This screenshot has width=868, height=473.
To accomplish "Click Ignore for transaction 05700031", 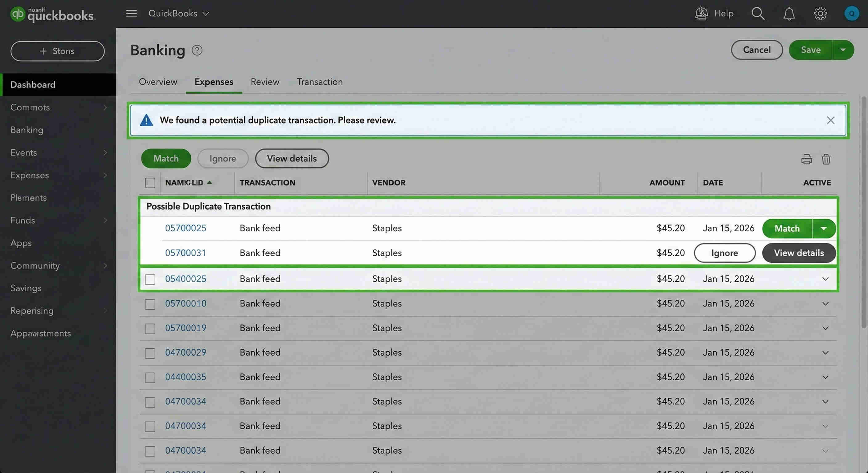I will [x=724, y=253].
